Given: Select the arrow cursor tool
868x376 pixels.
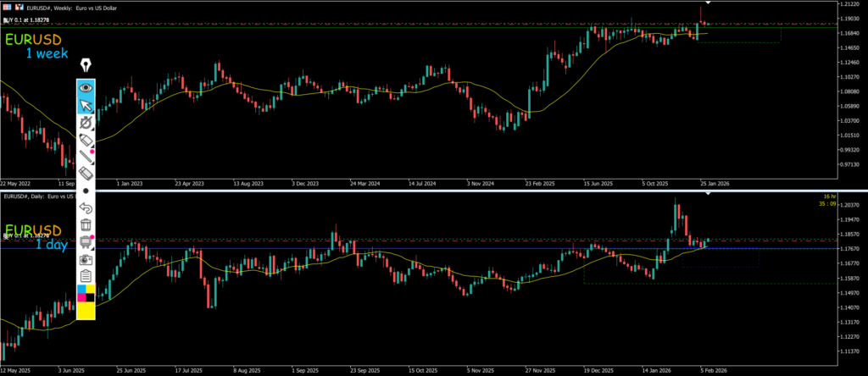Looking at the screenshot, I should coord(86,105).
